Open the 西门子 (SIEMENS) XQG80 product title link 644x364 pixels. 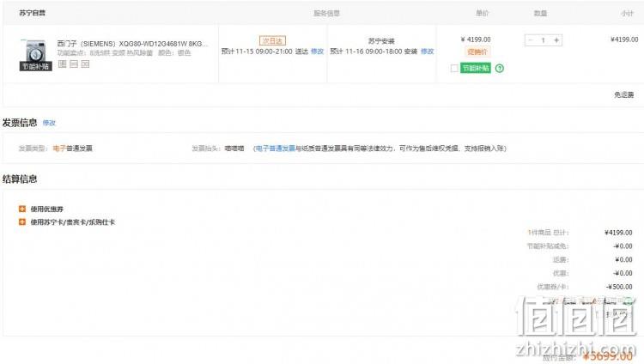coord(132,44)
